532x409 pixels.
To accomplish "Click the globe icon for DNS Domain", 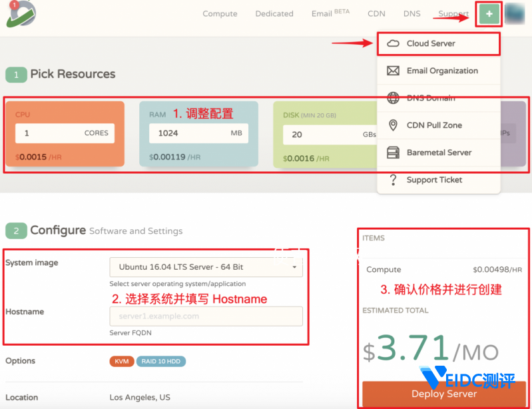I will (393, 98).
